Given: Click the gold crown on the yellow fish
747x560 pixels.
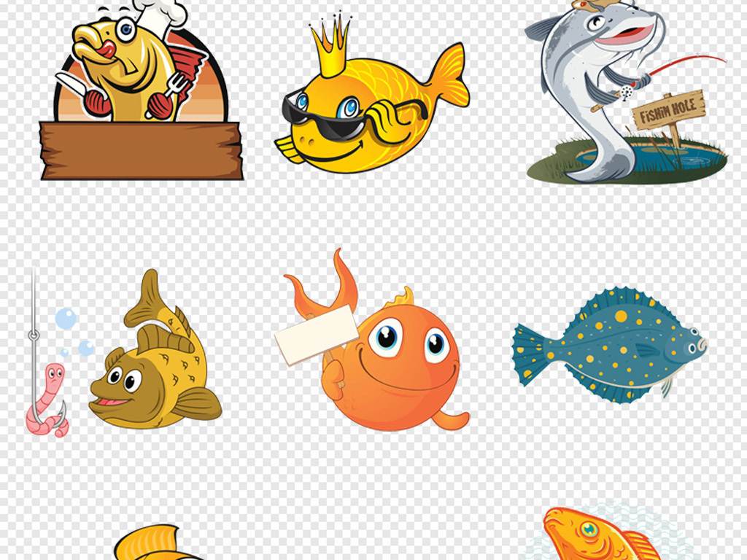Looking at the screenshot, I should pos(332,46).
